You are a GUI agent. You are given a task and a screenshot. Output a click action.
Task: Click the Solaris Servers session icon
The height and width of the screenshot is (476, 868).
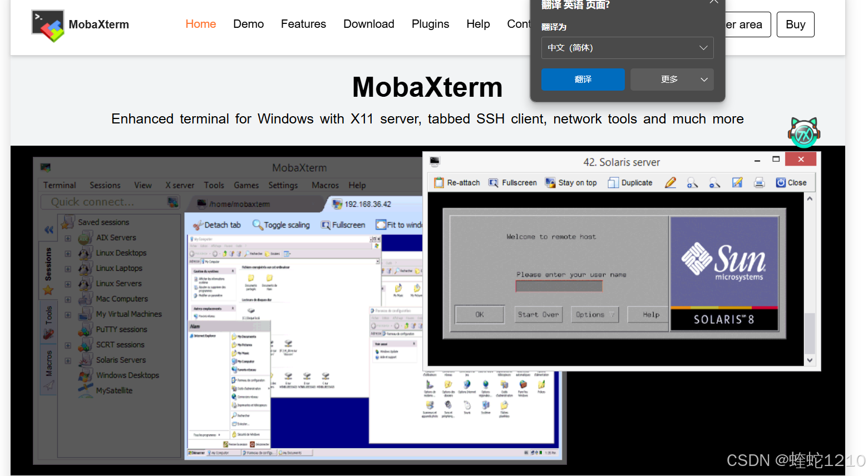86,360
